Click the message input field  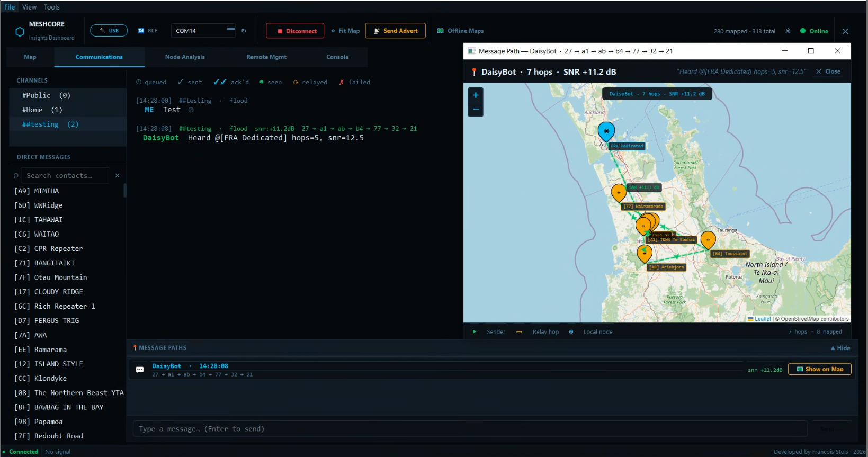pos(470,429)
